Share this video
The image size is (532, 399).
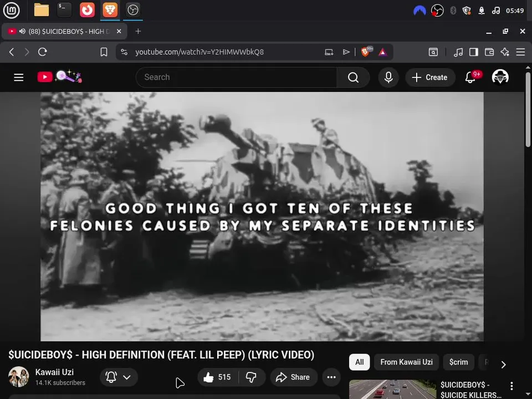pos(294,377)
